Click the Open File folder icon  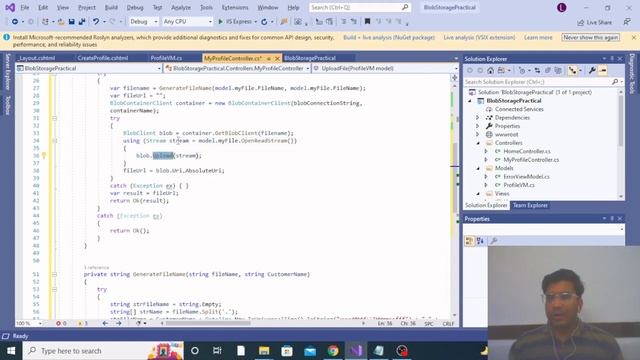(61, 22)
